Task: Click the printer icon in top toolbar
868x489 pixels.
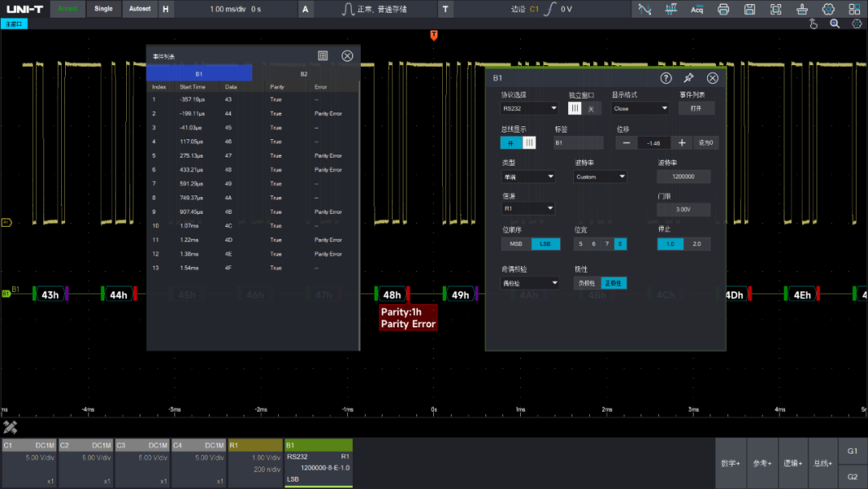Action: coord(723,9)
